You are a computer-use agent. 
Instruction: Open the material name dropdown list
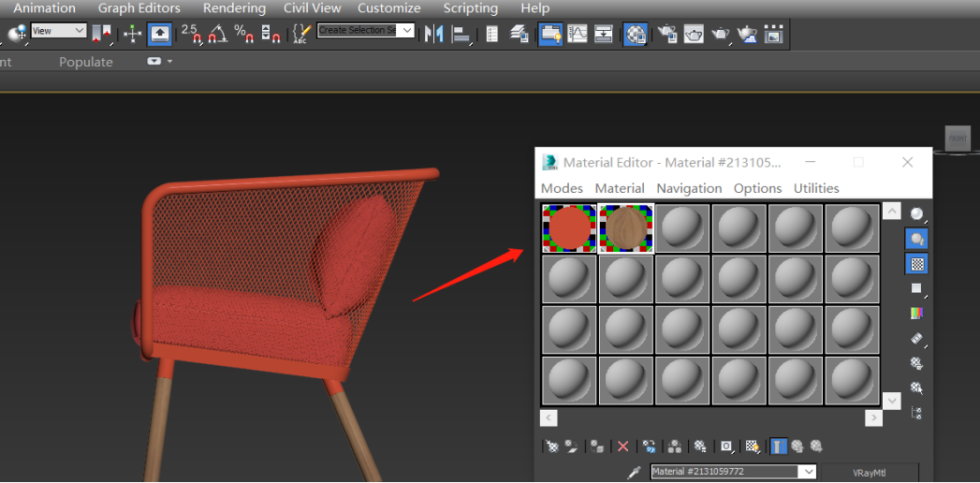(x=809, y=472)
